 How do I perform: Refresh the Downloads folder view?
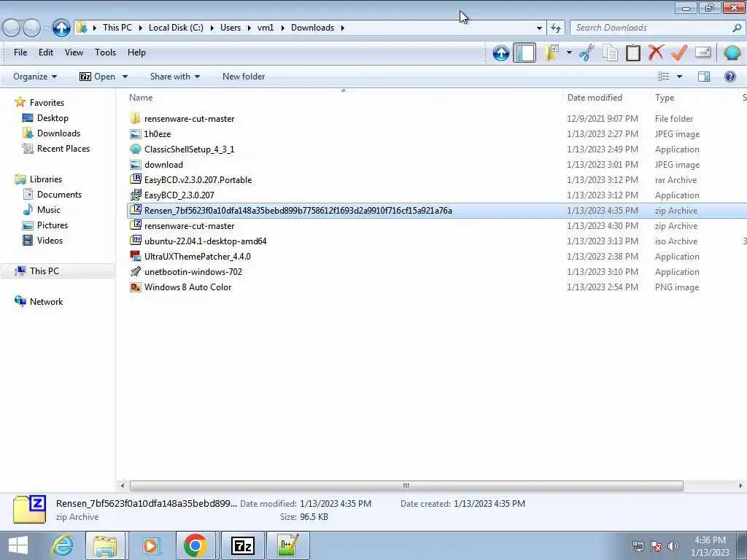[555, 28]
